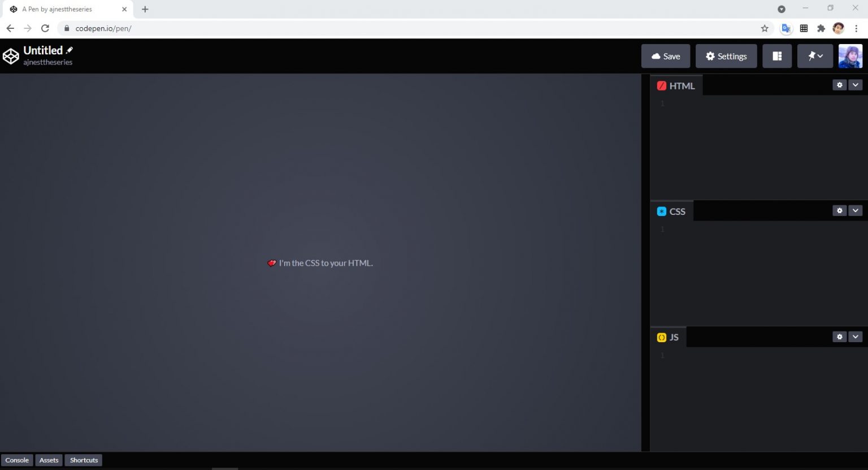Screen dimensions: 868x470
Task: Save the pen
Action: (665, 56)
